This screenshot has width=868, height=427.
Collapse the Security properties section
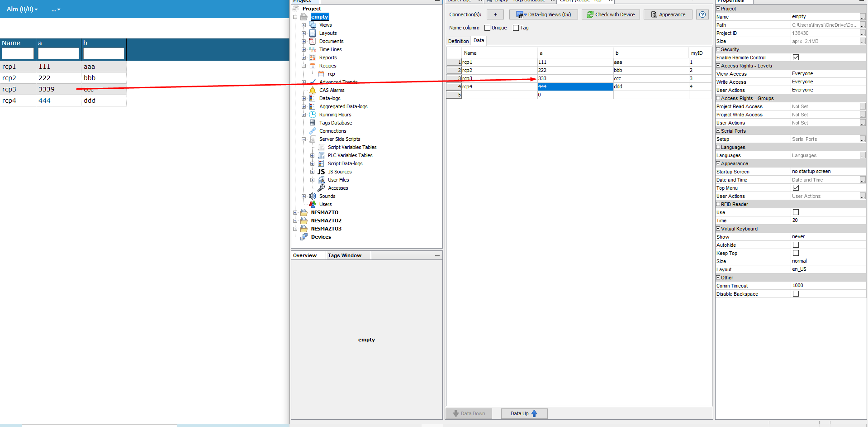[x=718, y=49]
